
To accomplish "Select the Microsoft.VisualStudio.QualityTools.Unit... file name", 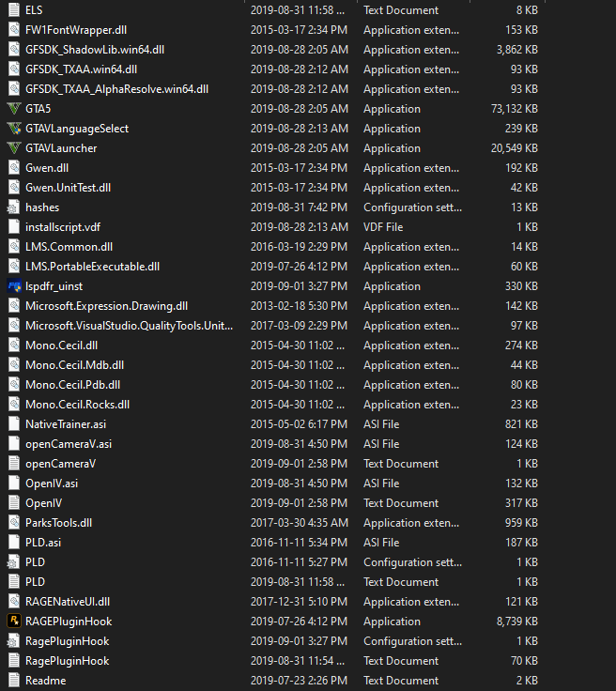I will 129,326.
